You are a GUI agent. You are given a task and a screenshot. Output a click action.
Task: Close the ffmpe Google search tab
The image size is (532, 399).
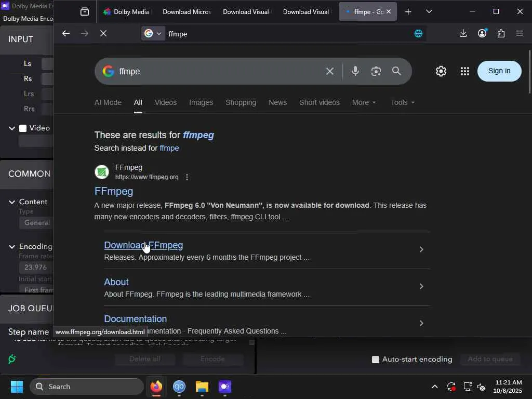389,11
